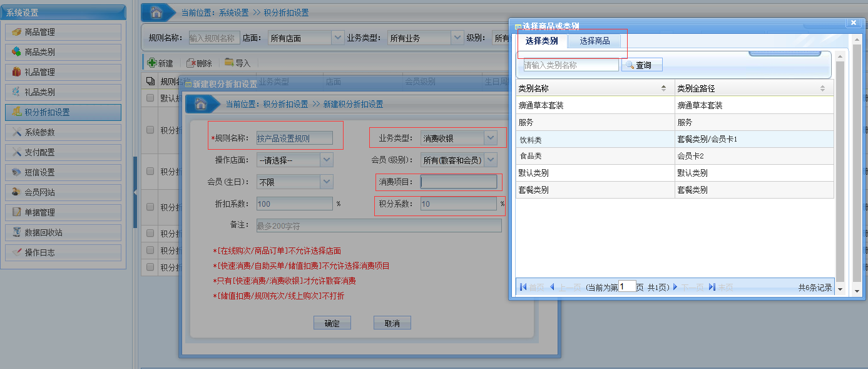Click the 查询 search button

coord(642,65)
